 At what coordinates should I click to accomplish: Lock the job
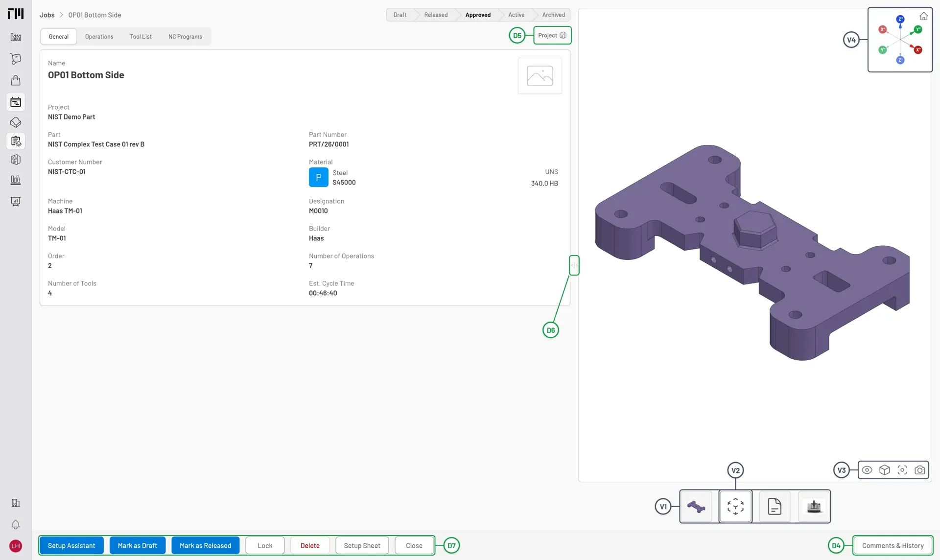(x=265, y=546)
